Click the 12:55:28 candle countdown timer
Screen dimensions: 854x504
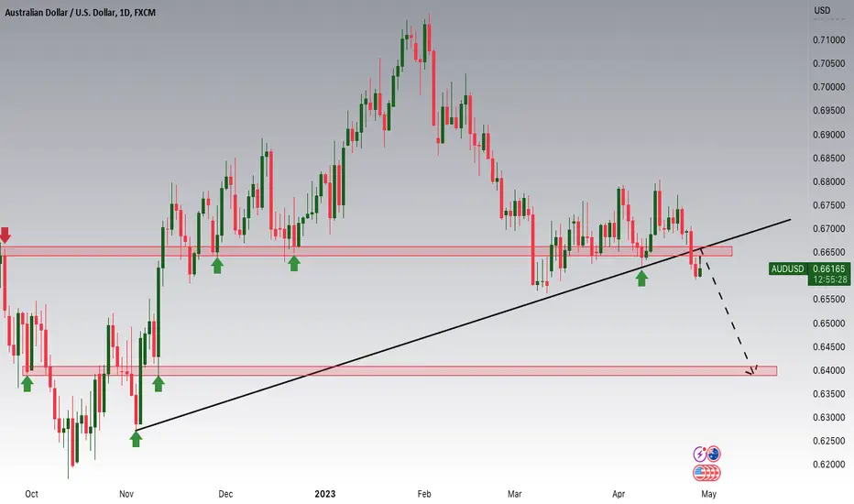[x=830, y=279]
